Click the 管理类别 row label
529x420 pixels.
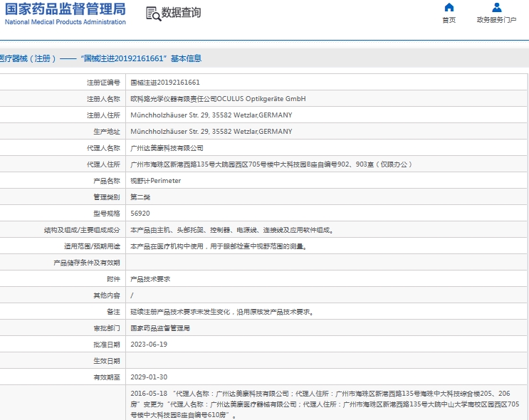[x=107, y=197]
